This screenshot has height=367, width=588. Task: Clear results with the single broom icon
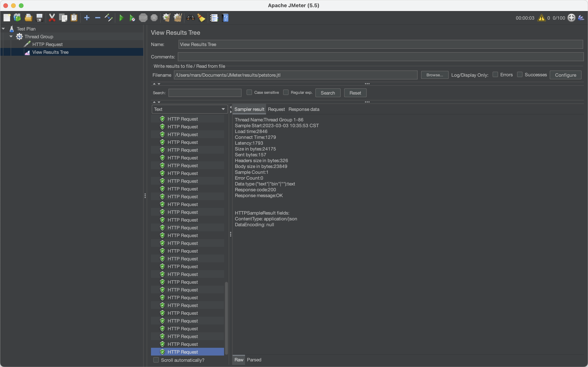tap(166, 18)
